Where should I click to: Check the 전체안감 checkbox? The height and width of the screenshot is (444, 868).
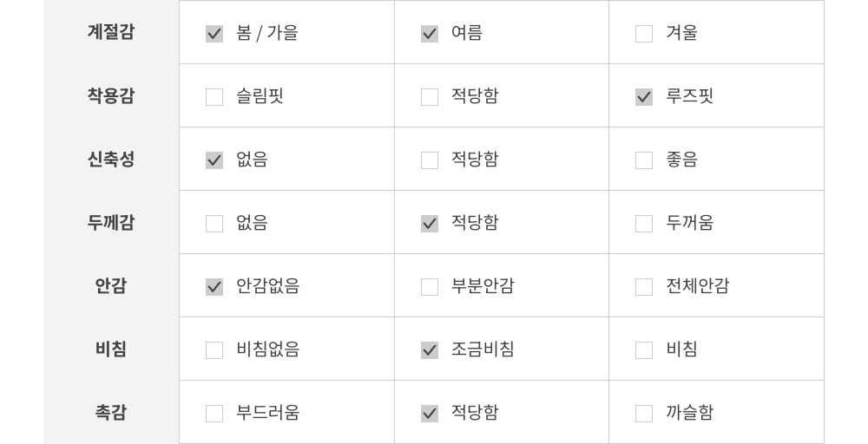click(x=644, y=287)
